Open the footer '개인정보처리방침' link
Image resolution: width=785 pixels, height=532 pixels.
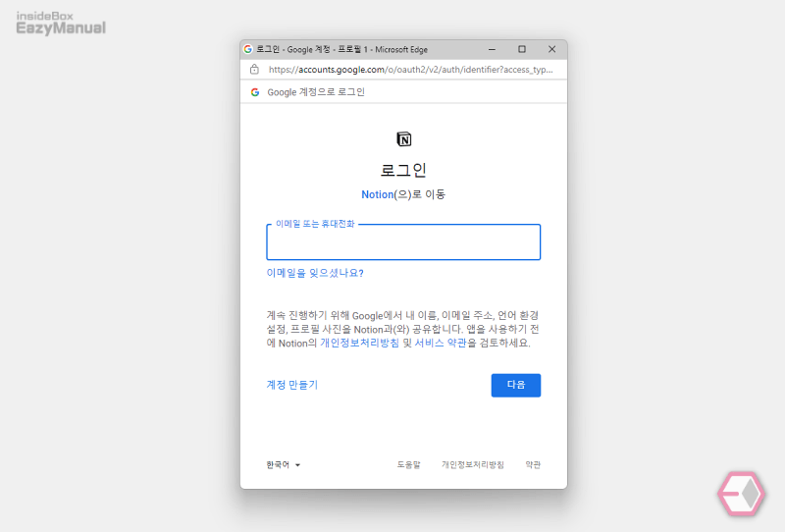click(x=473, y=465)
